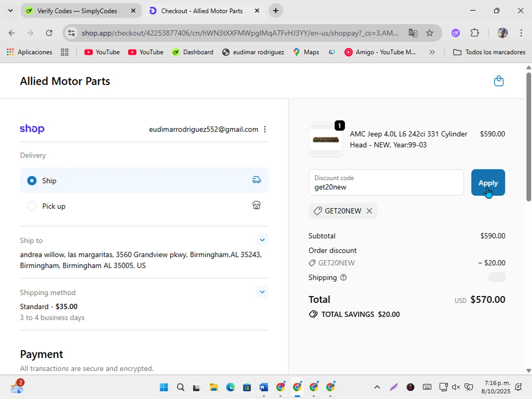Open Microsoft Edge from taskbar
The width and height of the screenshot is (532, 399).
[x=231, y=387]
